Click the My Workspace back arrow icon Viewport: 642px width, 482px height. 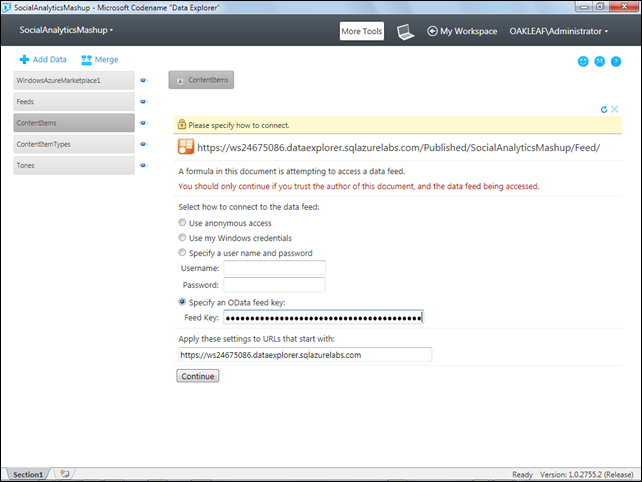(x=432, y=31)
